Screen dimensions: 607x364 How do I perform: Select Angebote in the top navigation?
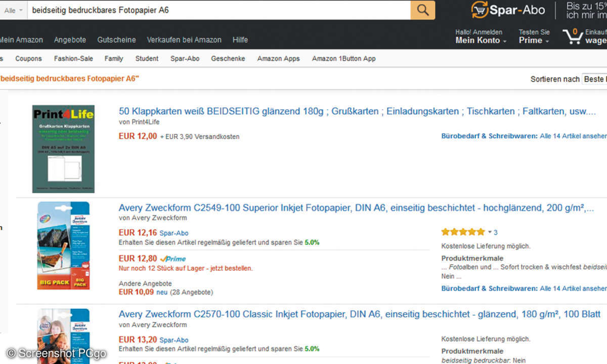click(70, 39)
